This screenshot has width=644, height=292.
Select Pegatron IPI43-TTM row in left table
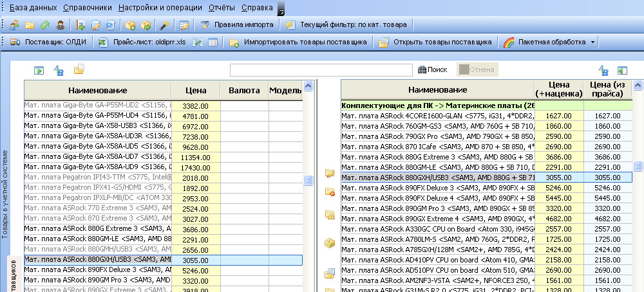(x=164, y=178)
